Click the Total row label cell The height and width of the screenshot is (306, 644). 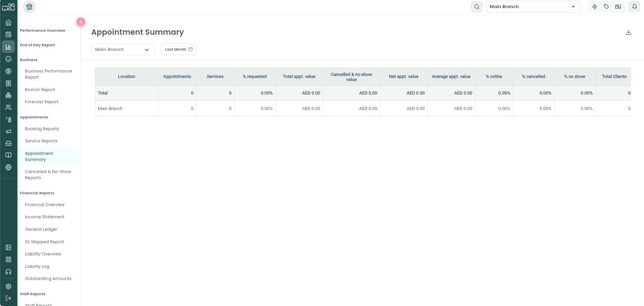tap(127, 93)
